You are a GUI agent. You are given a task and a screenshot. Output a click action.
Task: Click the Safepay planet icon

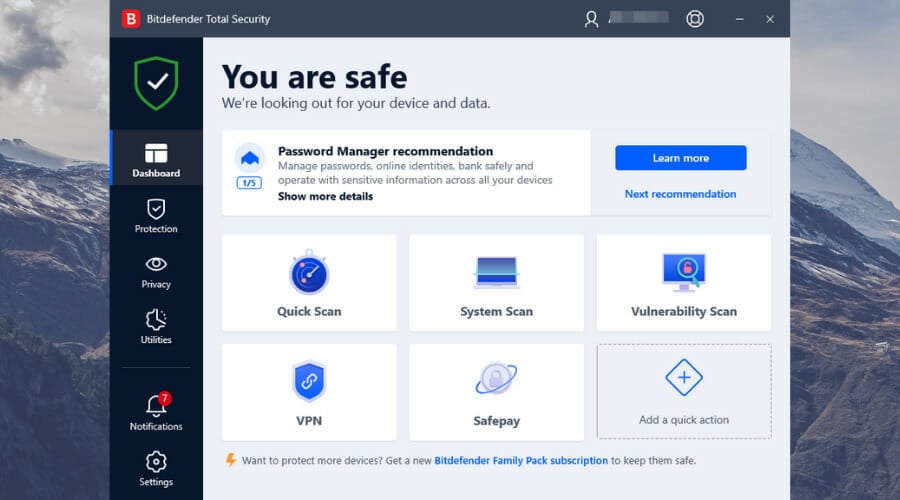point(496,379)
